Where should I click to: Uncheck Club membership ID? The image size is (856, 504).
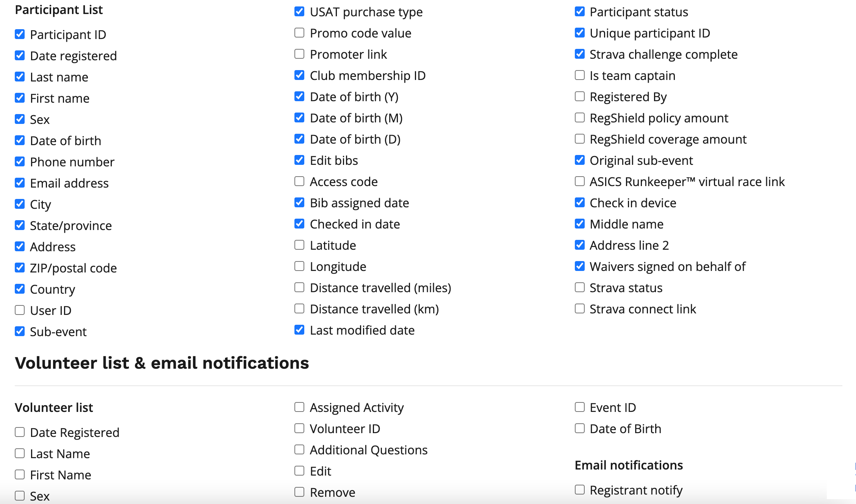click(x=299, y=75)
